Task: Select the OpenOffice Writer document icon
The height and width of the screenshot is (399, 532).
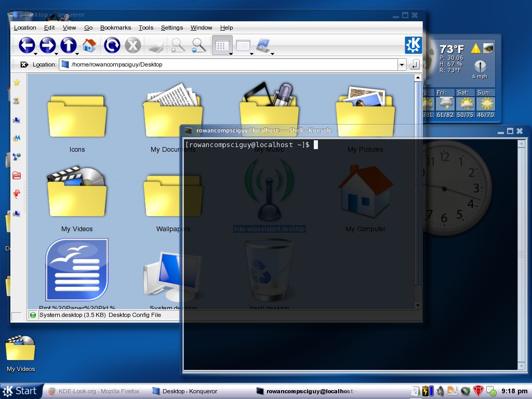Action: (x=77, y=270)
